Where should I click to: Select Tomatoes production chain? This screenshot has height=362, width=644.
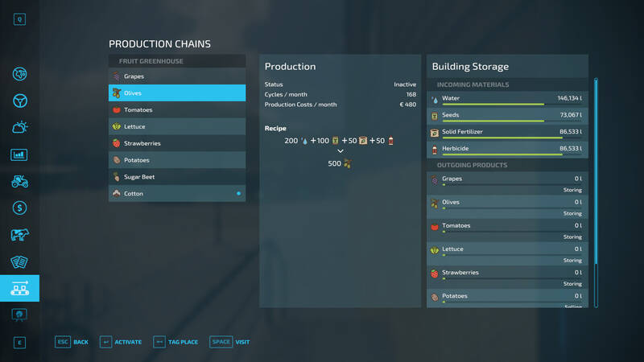177,109
